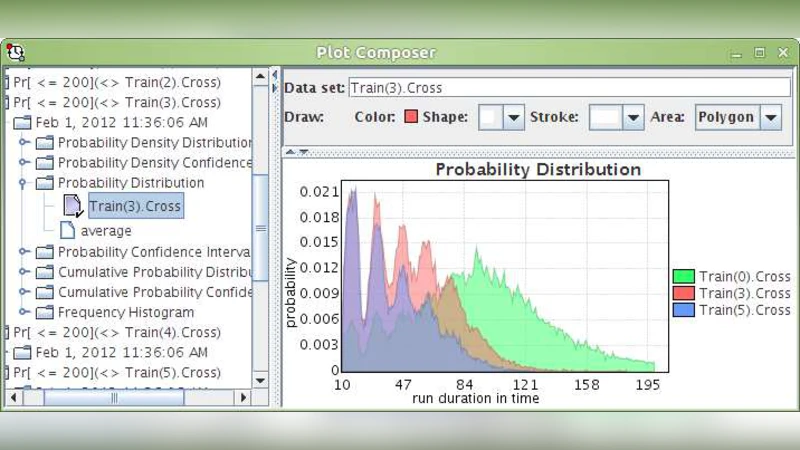800x450 pixels.
Task: Click the Probability Distribution folder icon
Action: pyautogui.click(x=45, y=183)
